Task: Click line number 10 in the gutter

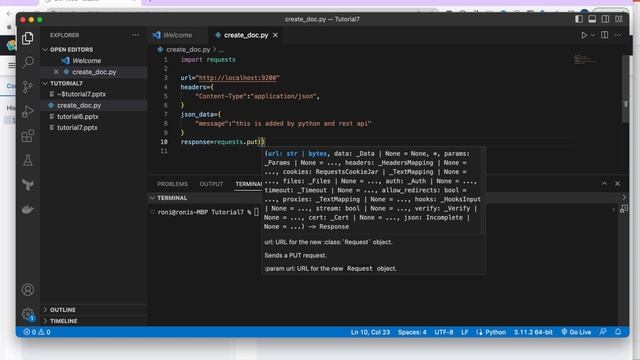Action: (x=164, y=142)
